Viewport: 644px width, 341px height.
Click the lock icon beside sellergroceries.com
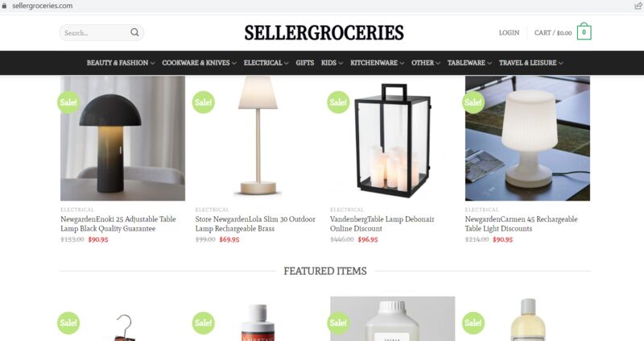pos(5,6)
